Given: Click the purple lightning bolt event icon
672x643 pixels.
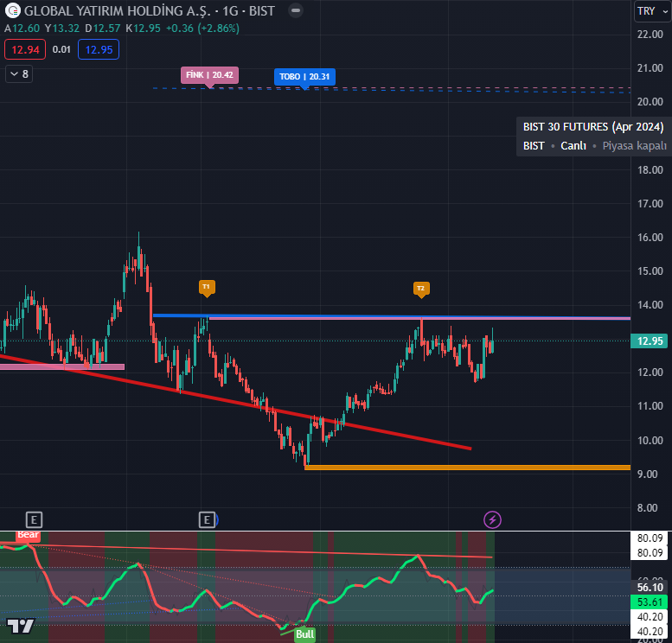Looking at the screenshot, I should click(492, 520).
